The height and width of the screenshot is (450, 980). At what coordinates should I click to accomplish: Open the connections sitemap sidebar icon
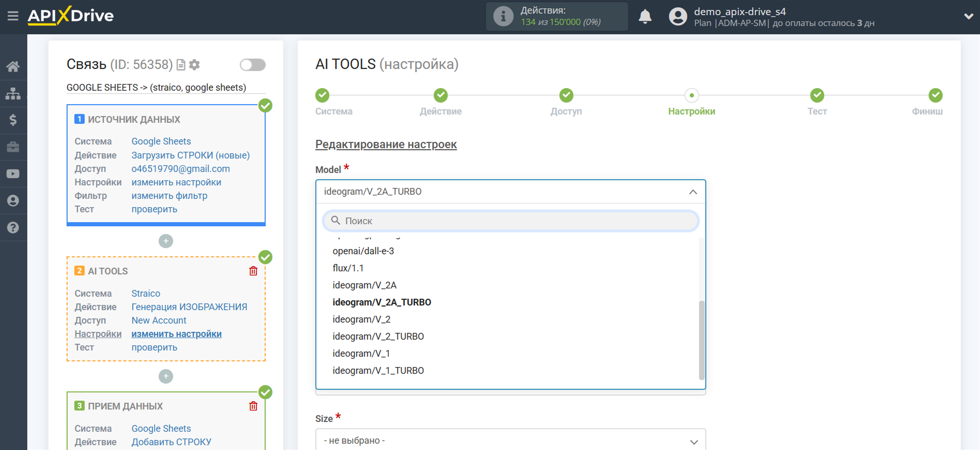13,93
